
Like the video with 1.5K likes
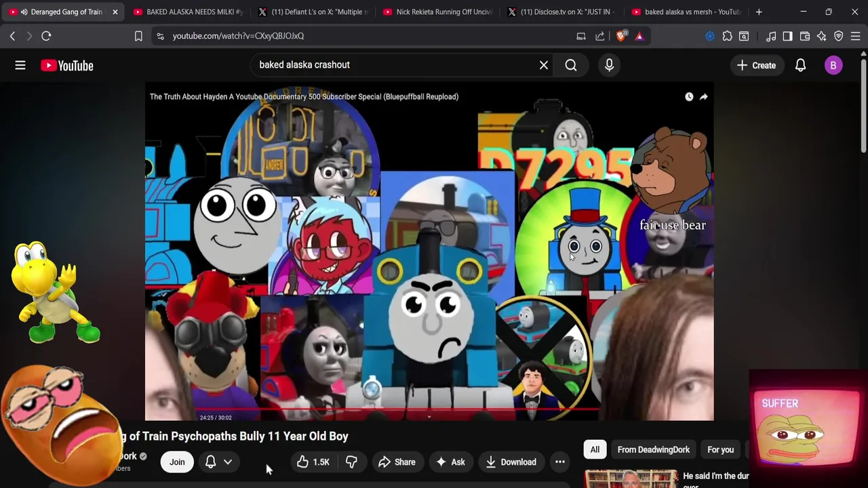pos(313,462)
